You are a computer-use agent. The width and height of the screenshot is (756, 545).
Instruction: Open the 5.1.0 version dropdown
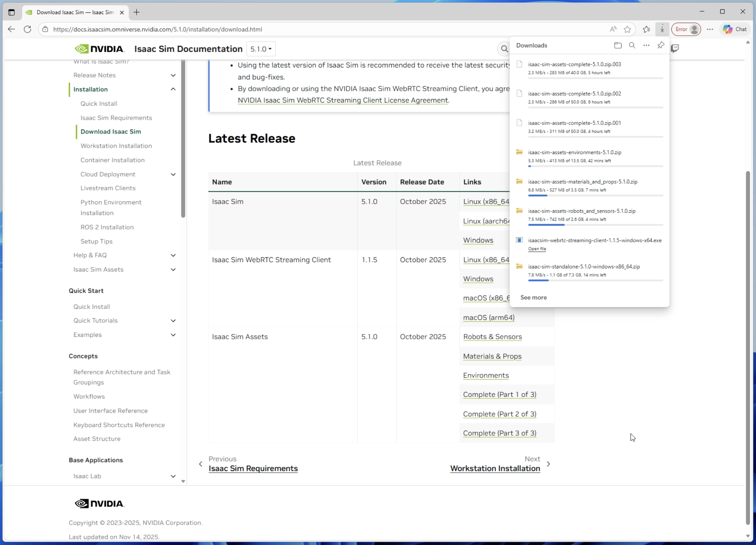tap(261, 49)
